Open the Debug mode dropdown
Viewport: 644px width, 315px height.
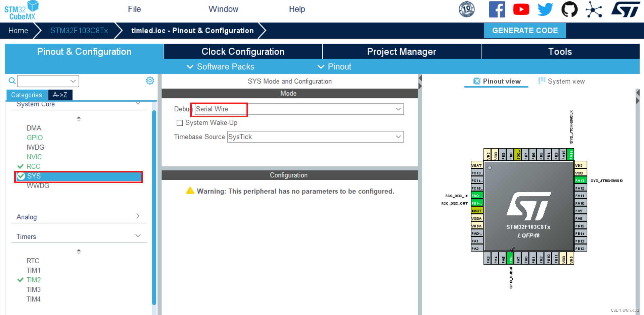click(398, 109)
